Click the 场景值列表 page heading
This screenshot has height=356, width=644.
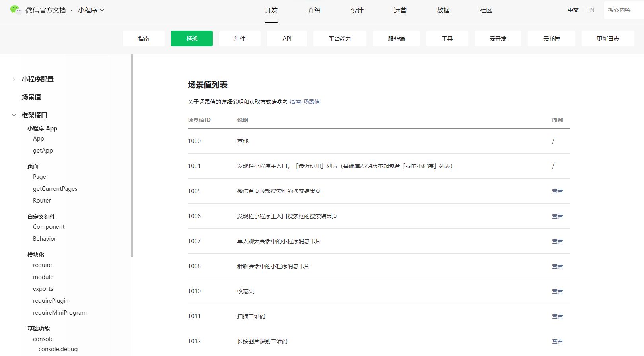pyautogui.click(x=208, y=85)
